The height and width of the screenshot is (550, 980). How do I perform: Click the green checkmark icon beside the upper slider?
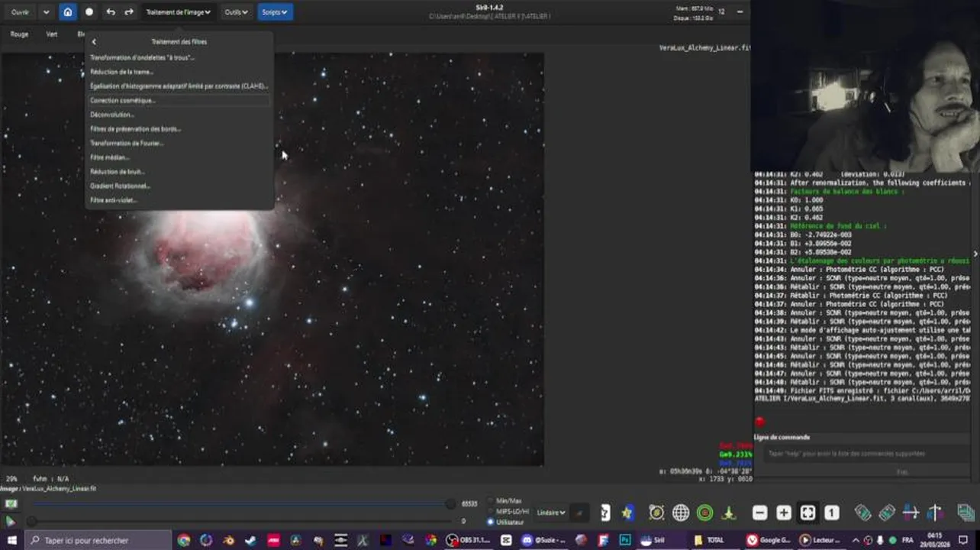pos(11,503)
